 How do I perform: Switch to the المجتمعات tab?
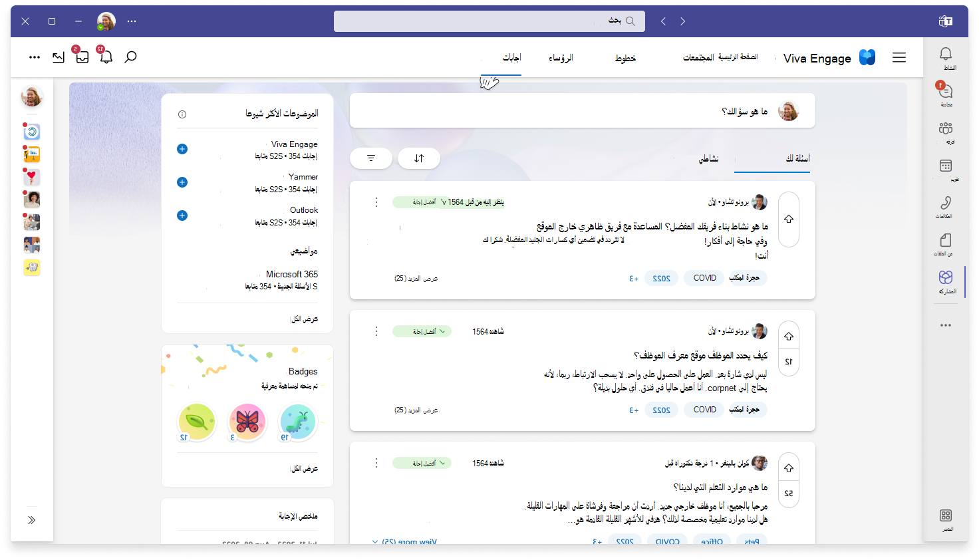[698, 58]
